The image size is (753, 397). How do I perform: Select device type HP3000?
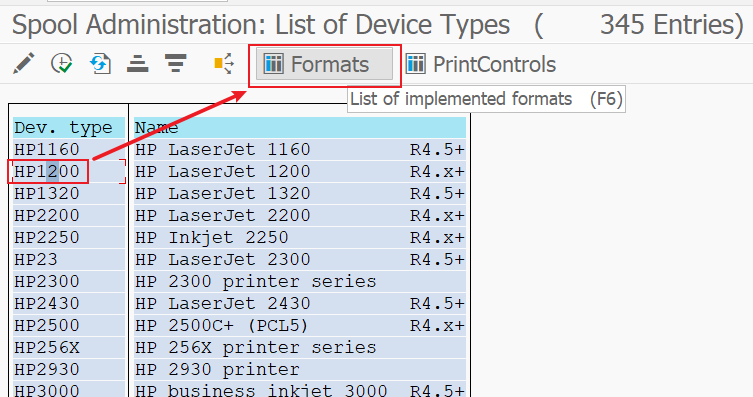47,390
